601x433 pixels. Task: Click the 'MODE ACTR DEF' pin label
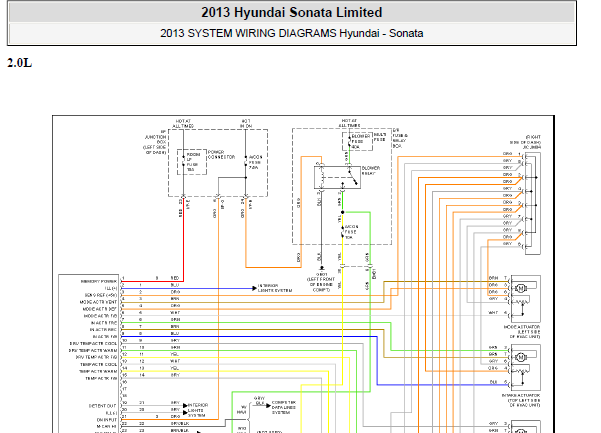click(100, 309)
